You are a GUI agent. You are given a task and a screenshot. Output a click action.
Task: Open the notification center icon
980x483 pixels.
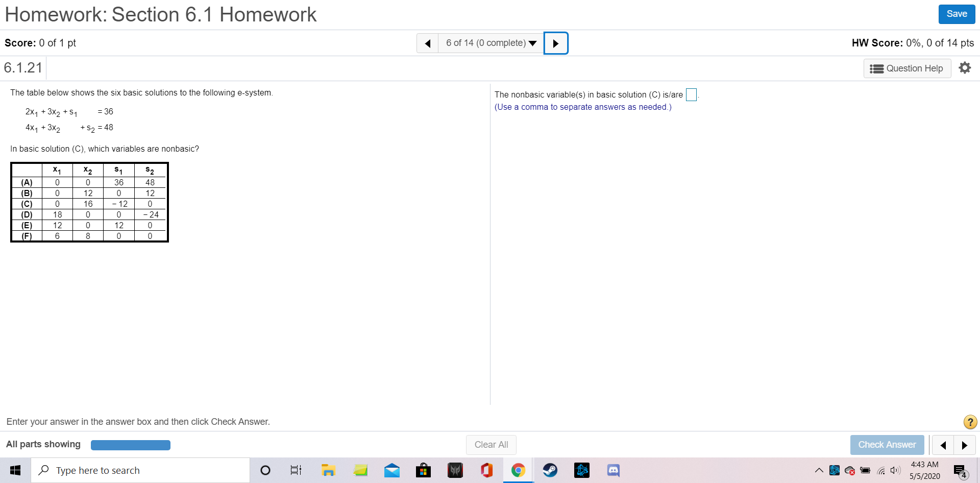click(960, 471)
